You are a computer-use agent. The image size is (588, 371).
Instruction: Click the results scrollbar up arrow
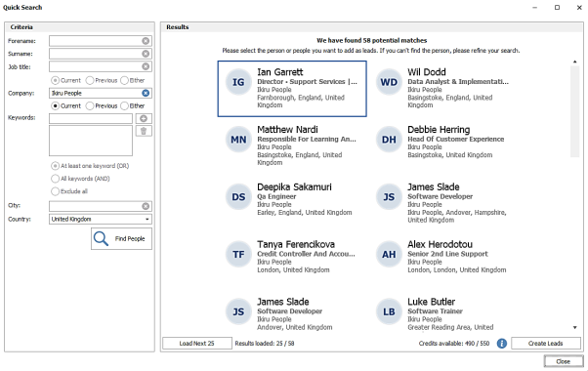point(575,62)
